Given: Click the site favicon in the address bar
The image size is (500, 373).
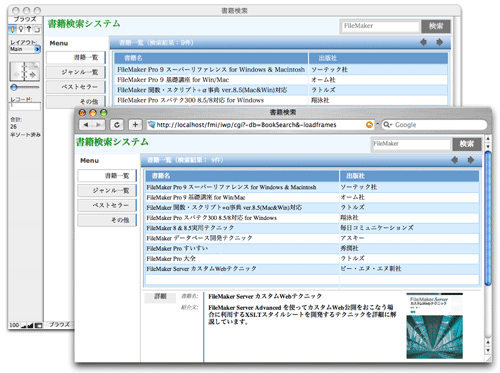Looking at the screenshot, I should (152, 125).
